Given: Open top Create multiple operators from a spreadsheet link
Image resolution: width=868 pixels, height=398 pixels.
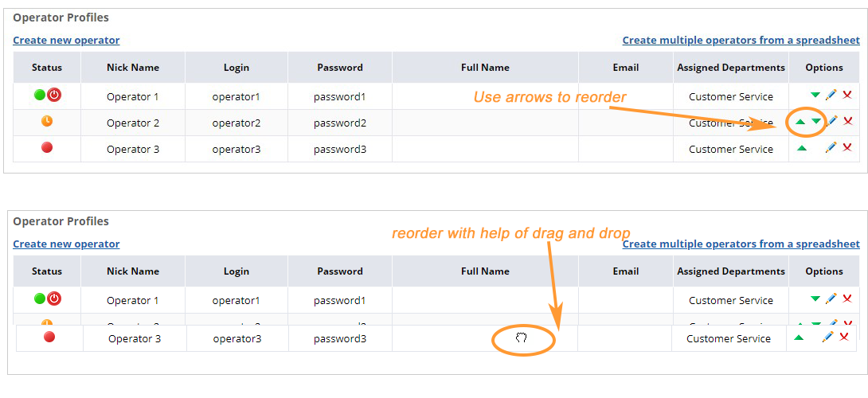Looking at the screenshot, I should point(741,41).
